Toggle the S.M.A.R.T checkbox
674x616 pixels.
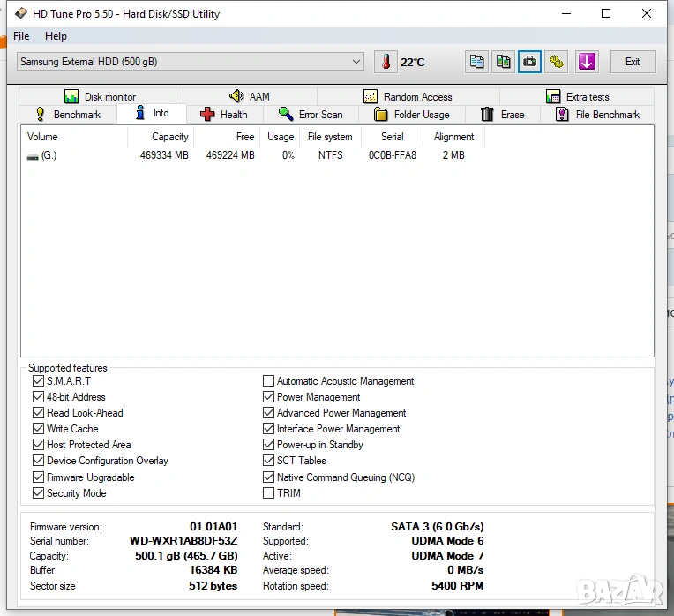point(38,381)
